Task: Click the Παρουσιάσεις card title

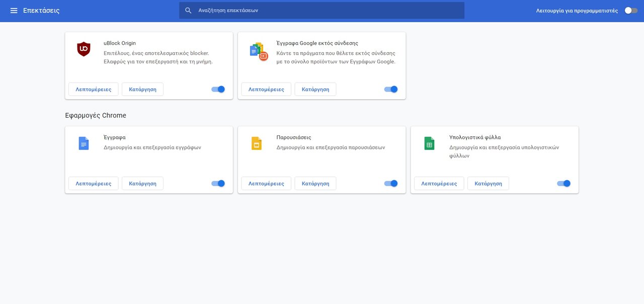Action: pyautogui.click(x=294, y=137)
